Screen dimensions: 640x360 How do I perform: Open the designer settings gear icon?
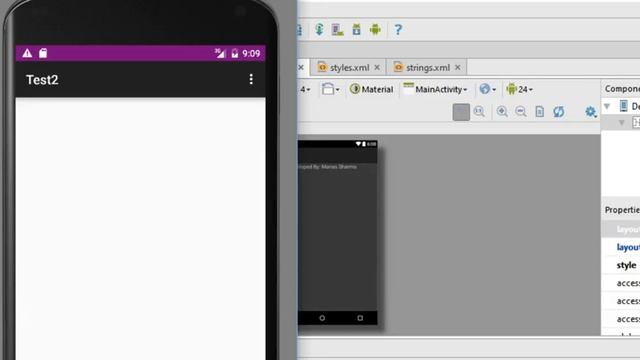coord(590,111)
